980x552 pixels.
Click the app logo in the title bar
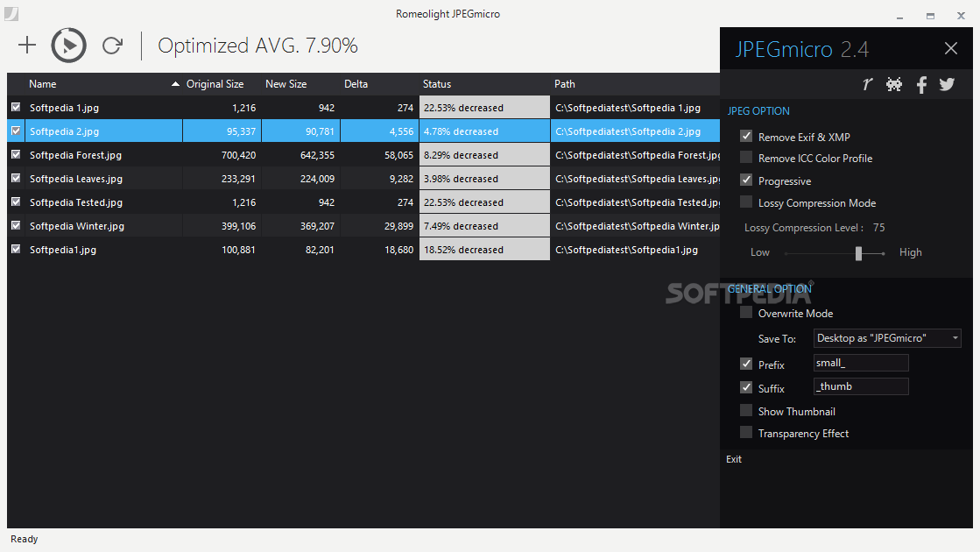(x=11, y=13)
